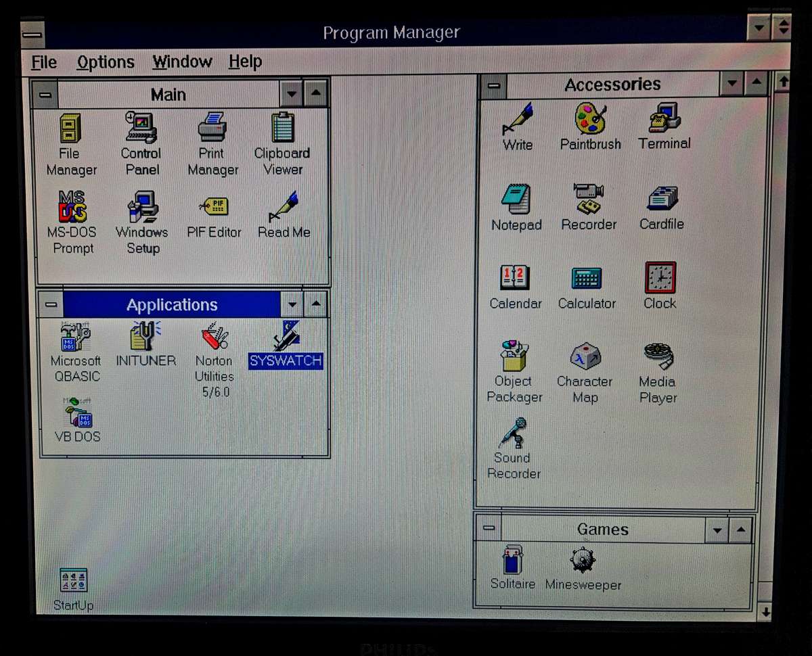Viewport: 812px width, 656px height.
Task: Open the Applications window control menu
Action: (x=49, y=305)
